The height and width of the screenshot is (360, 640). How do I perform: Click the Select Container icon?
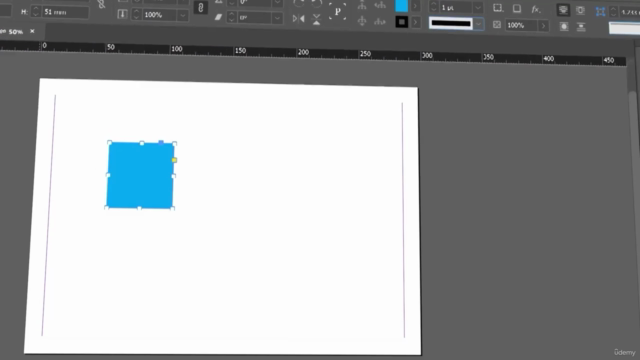coord(362,6)
